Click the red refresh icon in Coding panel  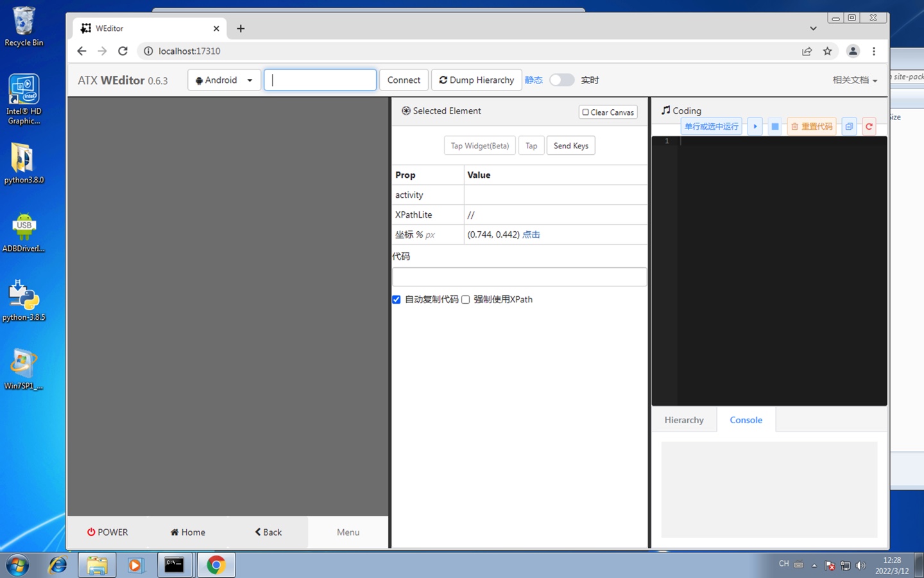point(869,127)
